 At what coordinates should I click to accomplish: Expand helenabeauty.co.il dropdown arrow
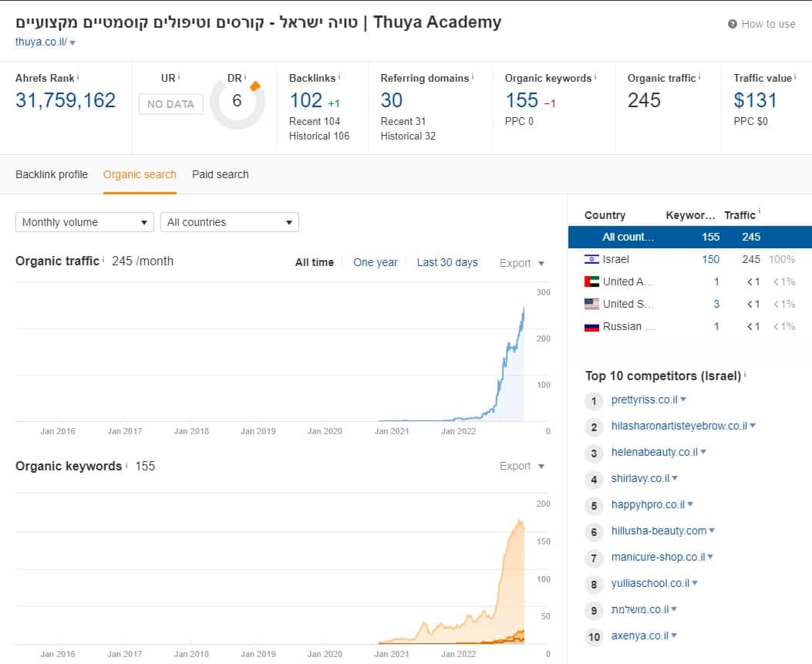click(704, 452)
